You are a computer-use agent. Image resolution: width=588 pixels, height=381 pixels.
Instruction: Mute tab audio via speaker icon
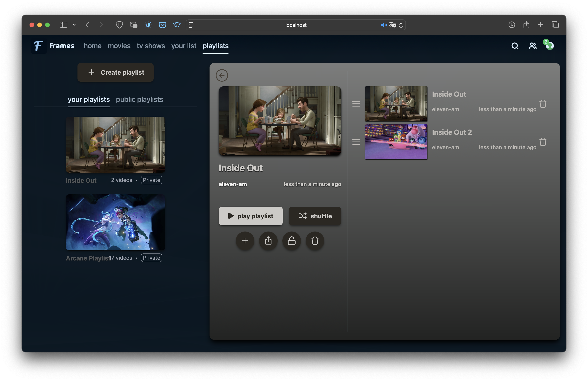[x=384, y=25]
